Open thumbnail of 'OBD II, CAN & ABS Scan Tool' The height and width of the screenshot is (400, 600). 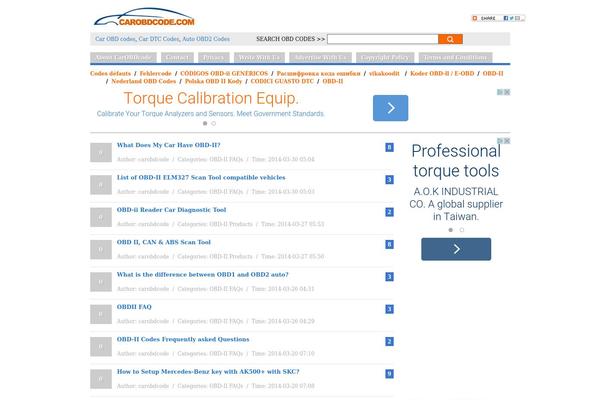click(x=101, y=250)
